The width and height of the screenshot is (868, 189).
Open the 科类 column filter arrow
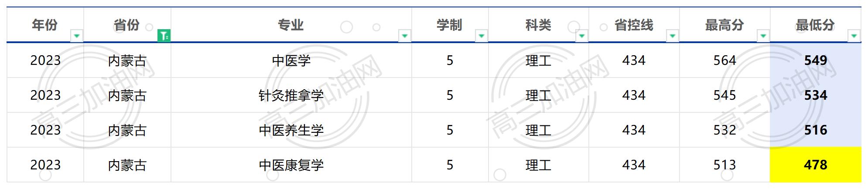point(582,36)
